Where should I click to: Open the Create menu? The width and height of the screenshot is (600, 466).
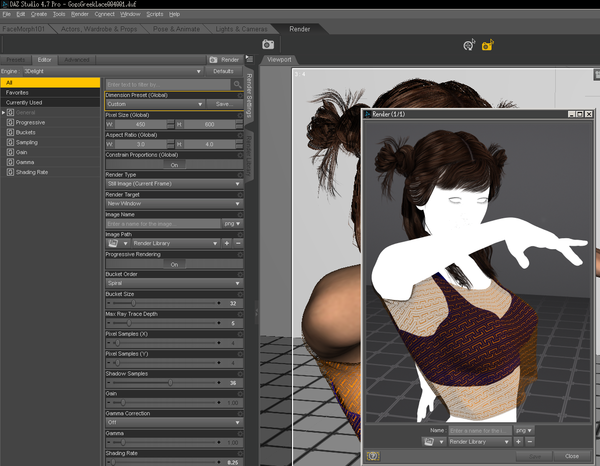click(39, 14)
